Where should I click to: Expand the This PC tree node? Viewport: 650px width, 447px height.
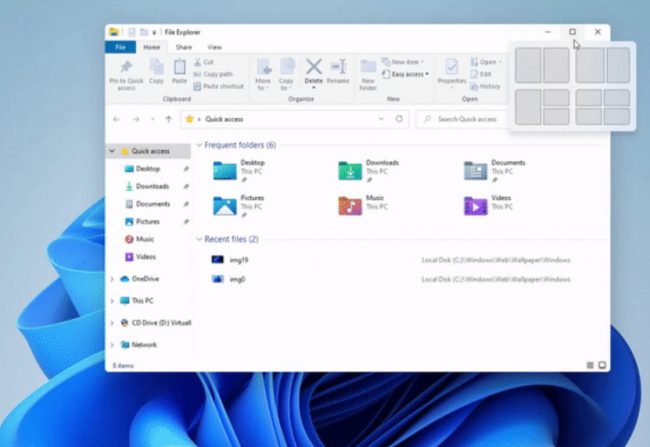pos(112,301)
